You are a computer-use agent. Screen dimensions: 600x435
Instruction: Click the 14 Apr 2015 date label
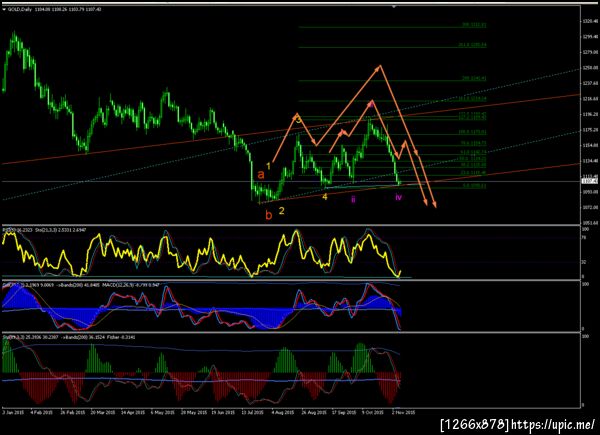(133, 413)
